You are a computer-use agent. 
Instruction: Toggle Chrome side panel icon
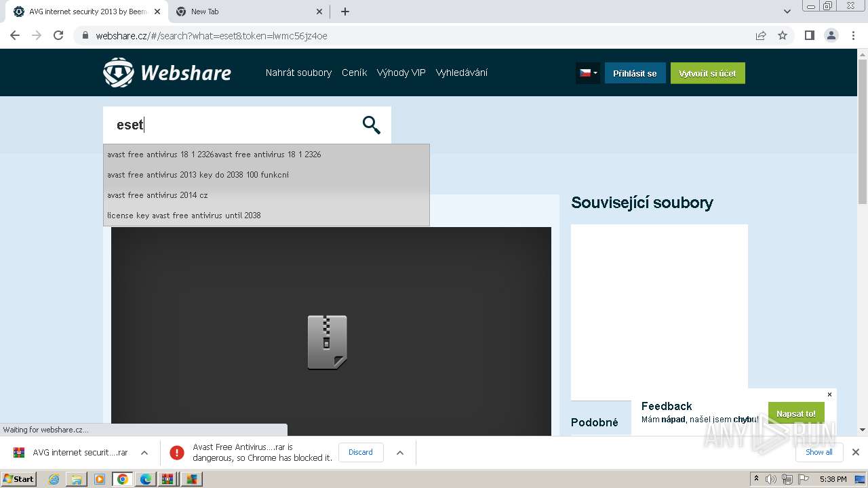[x=810, y=35]
